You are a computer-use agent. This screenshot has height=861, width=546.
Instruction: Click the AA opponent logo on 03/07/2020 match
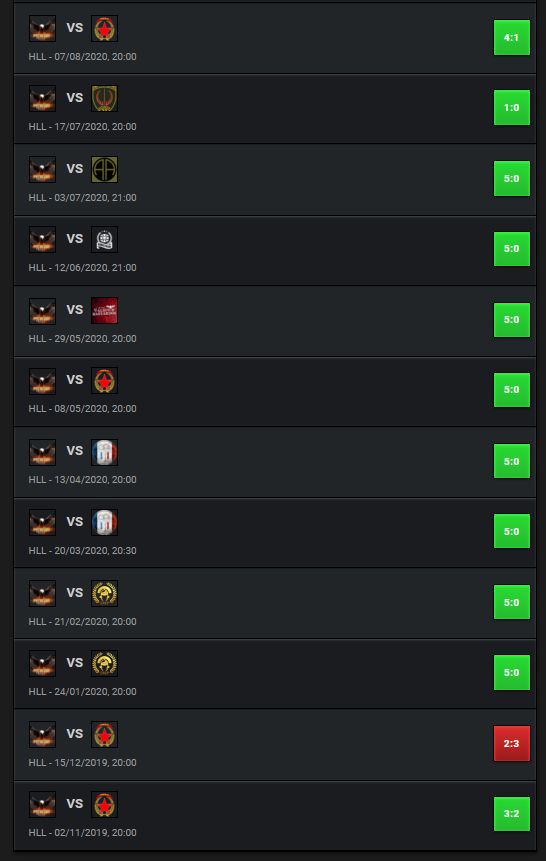click(x=104, y=170)
